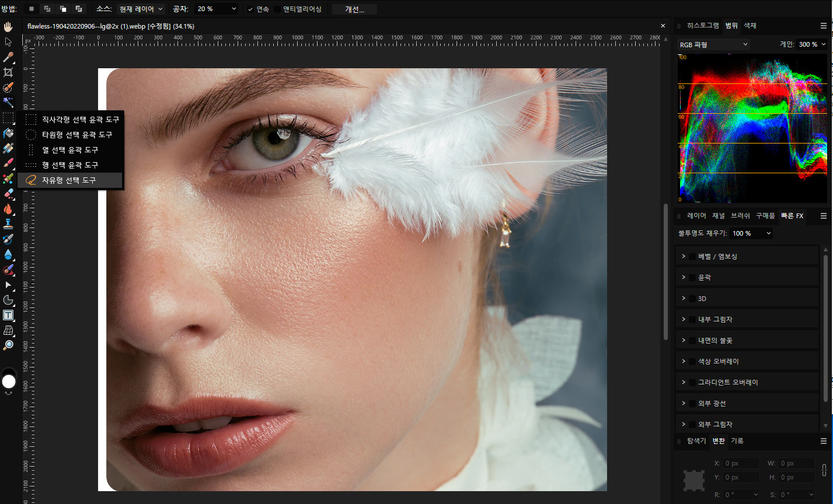The width and height of the screenshot is (833, 504).
Task: Select the Clone Stamp tool
Action: tap(8, 224)
